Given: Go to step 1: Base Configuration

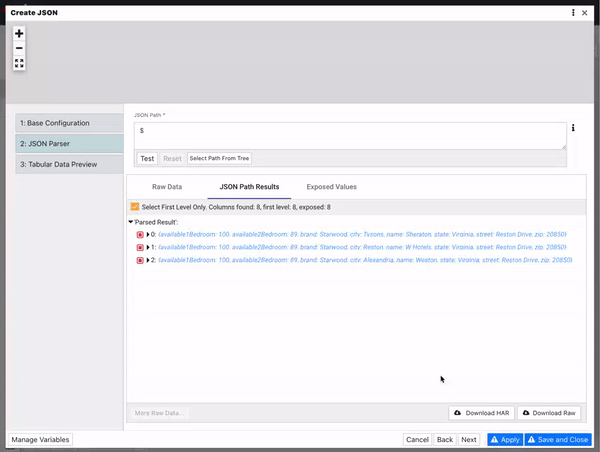Looking at the screenshot, I should click(x=69, y=123).
